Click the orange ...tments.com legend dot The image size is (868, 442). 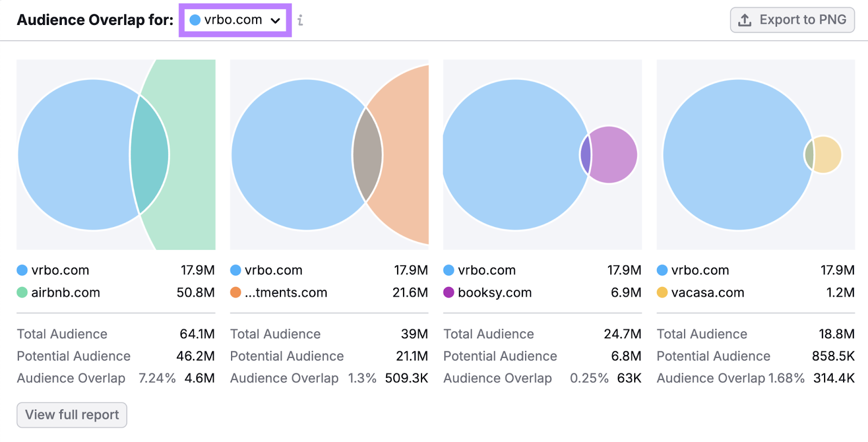pos(235,293)
